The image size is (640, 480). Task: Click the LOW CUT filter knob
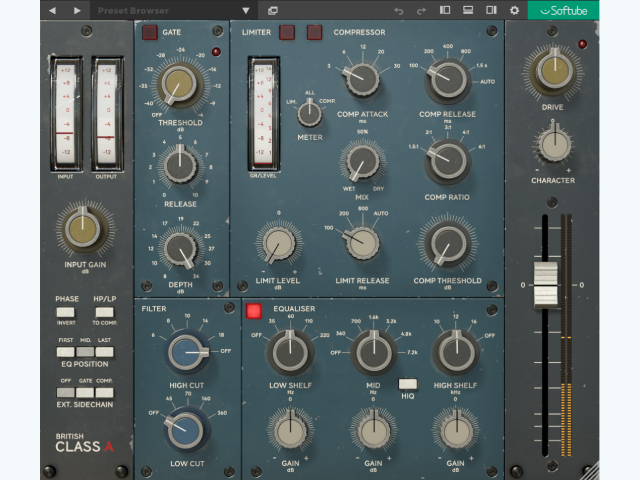tap(187, 430)
